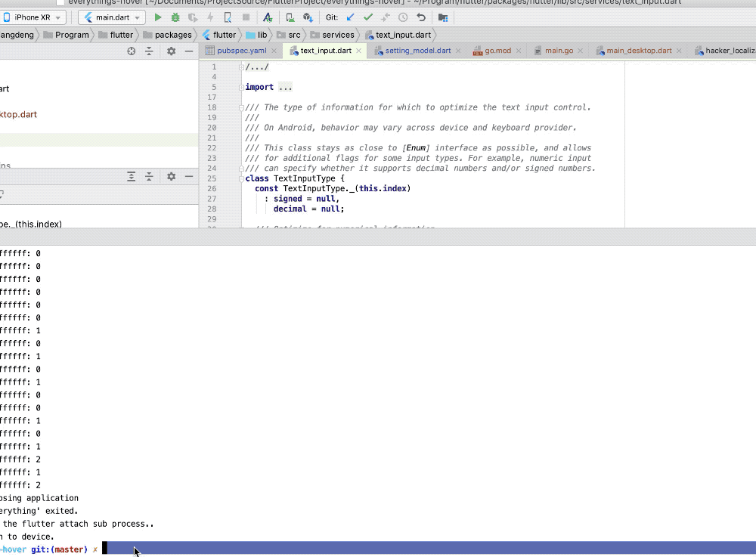
Task: Open the SDK Manager icon
Action: coord(308,17)
